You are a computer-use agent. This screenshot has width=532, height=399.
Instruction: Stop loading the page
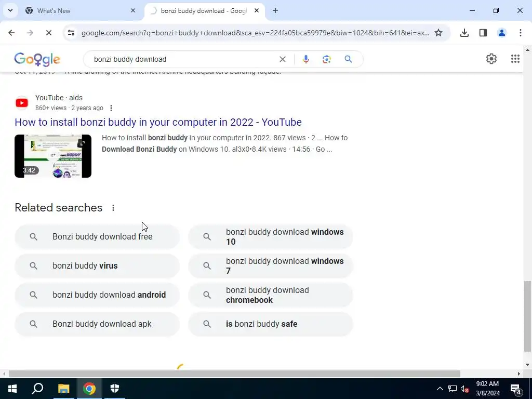48,33
